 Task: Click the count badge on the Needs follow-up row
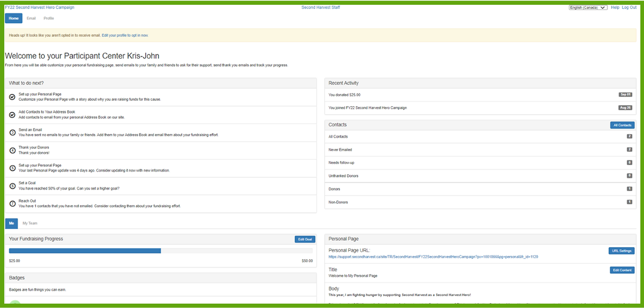(630, 163)
